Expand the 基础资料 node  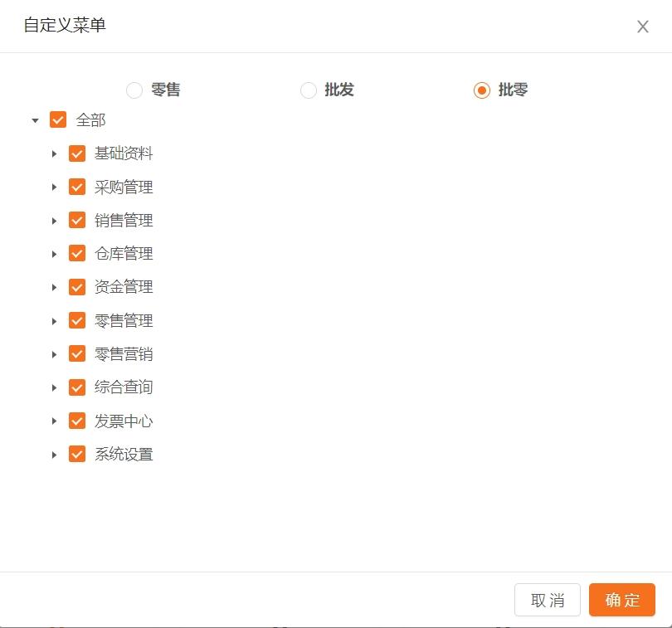tap(54, 153)
